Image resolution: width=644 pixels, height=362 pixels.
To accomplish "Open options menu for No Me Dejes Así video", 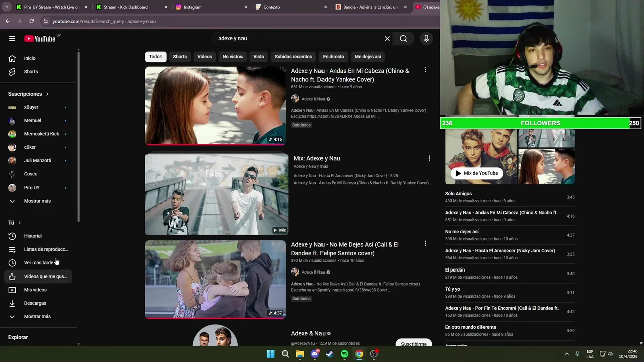I will pyautogui.click(x=425, y=244).
